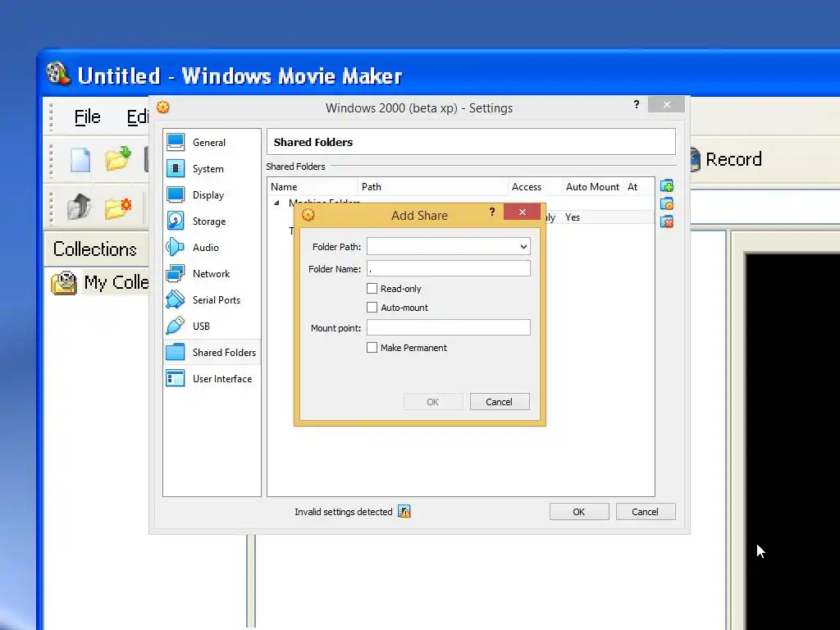Click the Invalid settings warning icon

404,512
